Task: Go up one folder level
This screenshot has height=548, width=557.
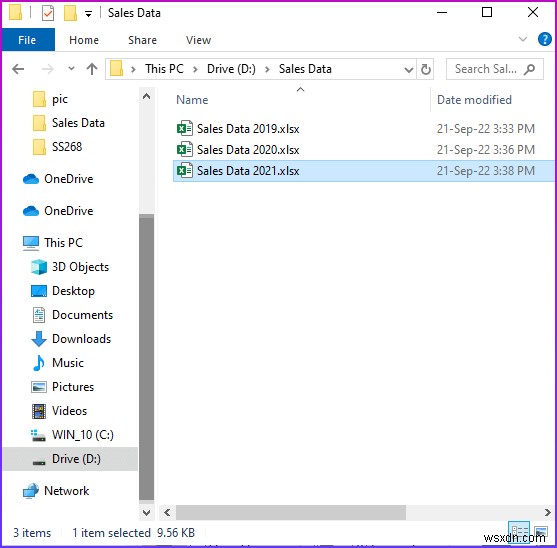Action: coord(92,69)
